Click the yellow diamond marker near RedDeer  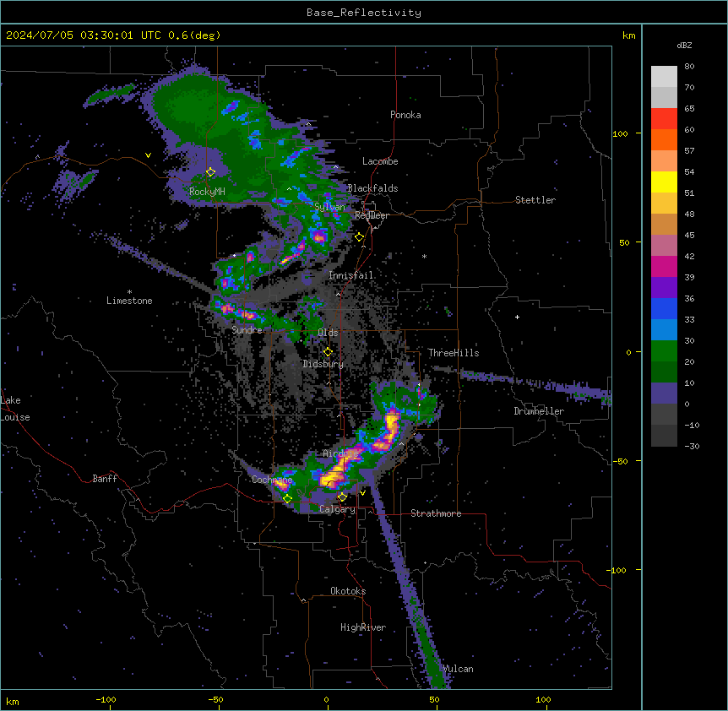[x=360, y=237]
